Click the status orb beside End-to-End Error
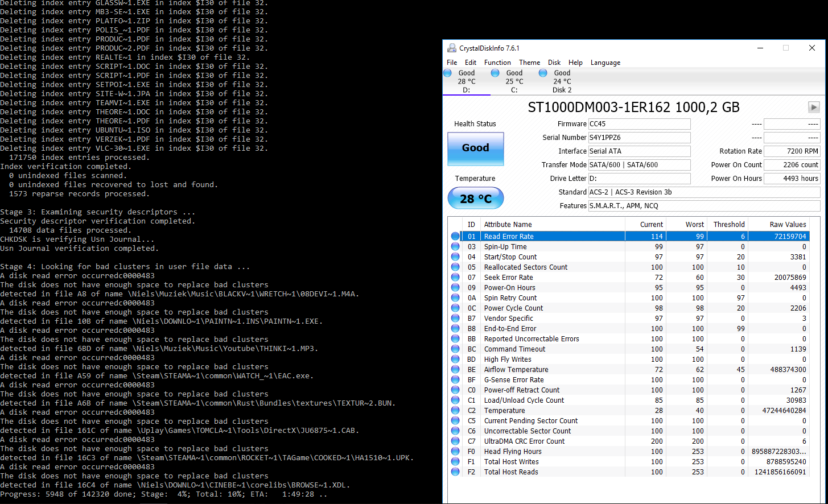This screenshot has width=828, height=504. 455,328
